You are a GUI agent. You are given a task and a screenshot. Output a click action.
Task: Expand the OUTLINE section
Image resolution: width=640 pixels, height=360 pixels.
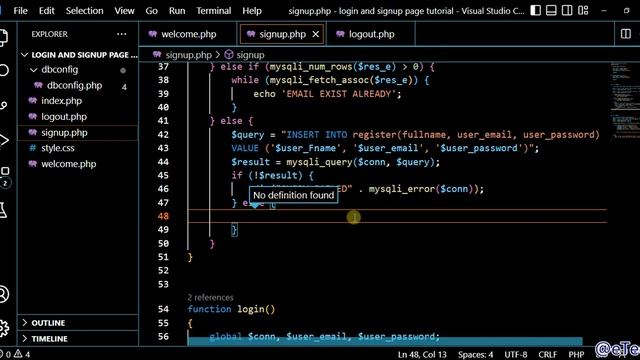(78, 323)
